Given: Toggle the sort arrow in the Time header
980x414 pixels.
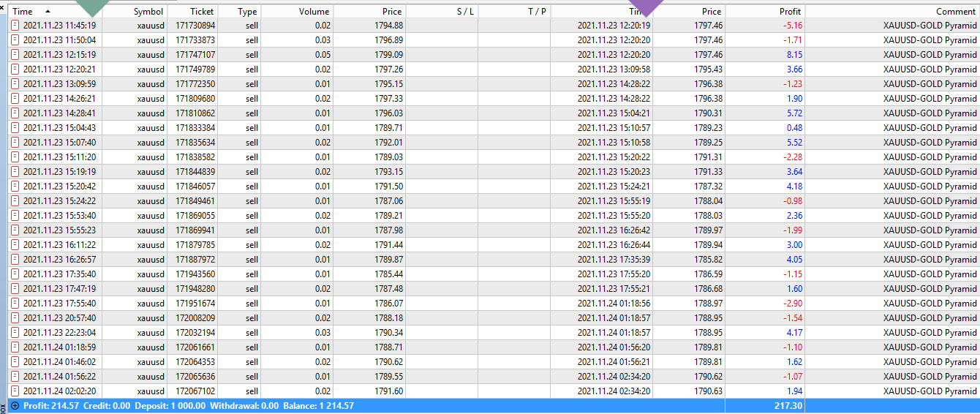Looking at the screenshot, I should coord(48,12).
